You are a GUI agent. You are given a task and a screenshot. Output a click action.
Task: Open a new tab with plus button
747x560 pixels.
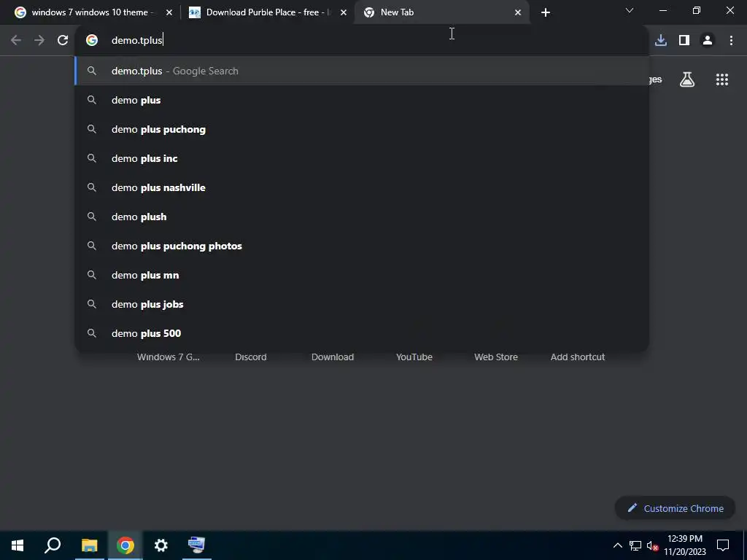[x=546, y=12]
